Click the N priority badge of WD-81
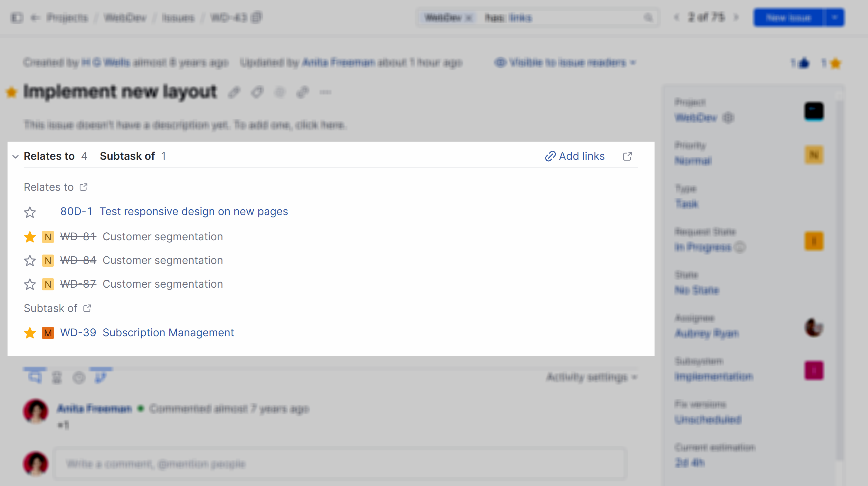 pos(48,237)
